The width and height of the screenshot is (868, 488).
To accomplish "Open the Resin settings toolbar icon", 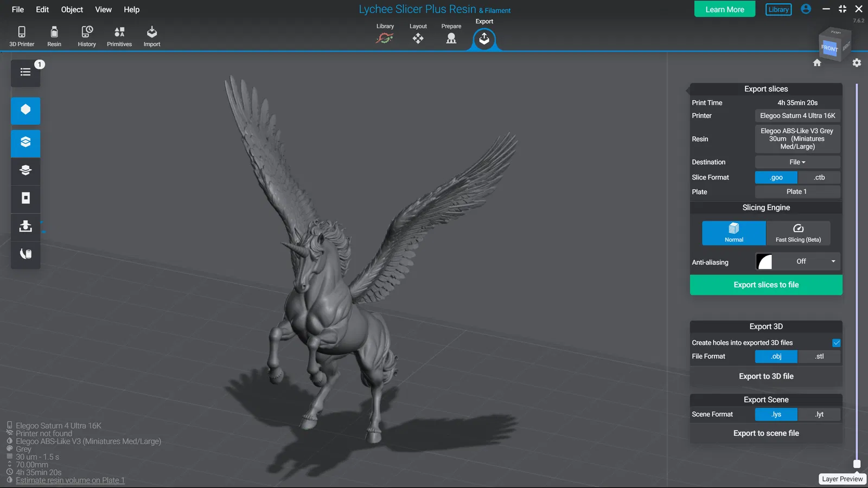I will pyautogui.click(x=54, y=36).
